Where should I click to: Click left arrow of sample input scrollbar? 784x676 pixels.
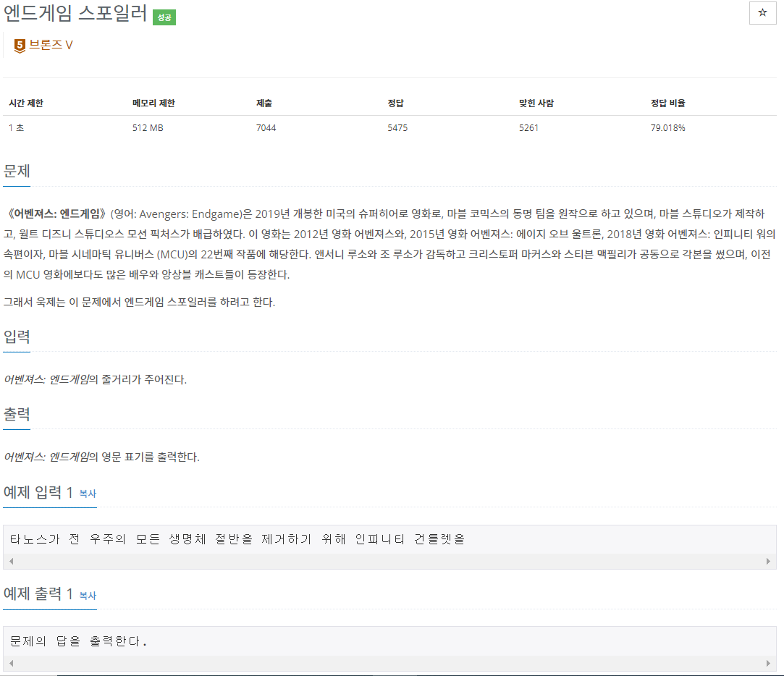(11, 561)
